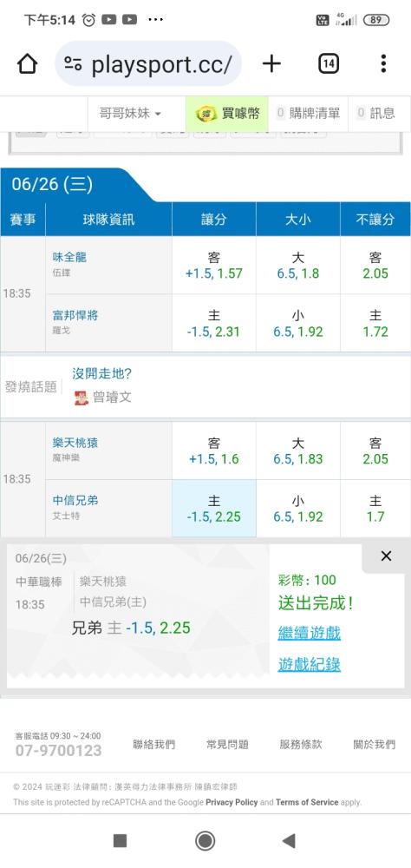Image resolution: width=411 pixels, height=868 pixels.
Task: Close the bet confirmation slip
Action: [386, 556]
